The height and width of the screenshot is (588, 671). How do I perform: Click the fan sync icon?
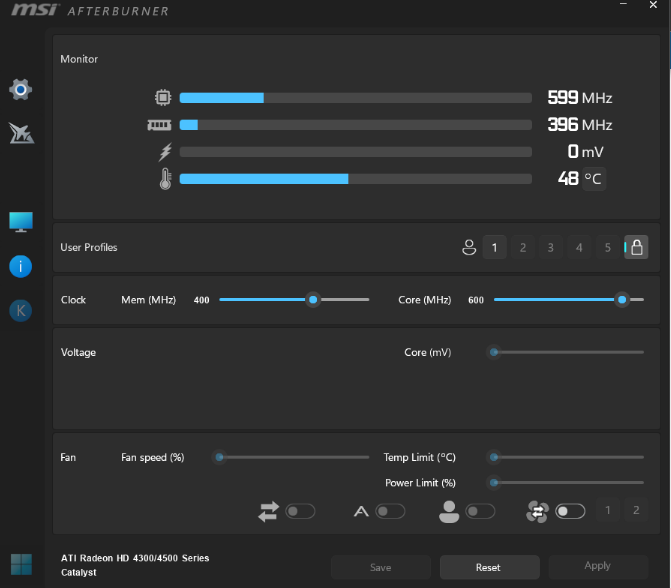tap(537, 511)
